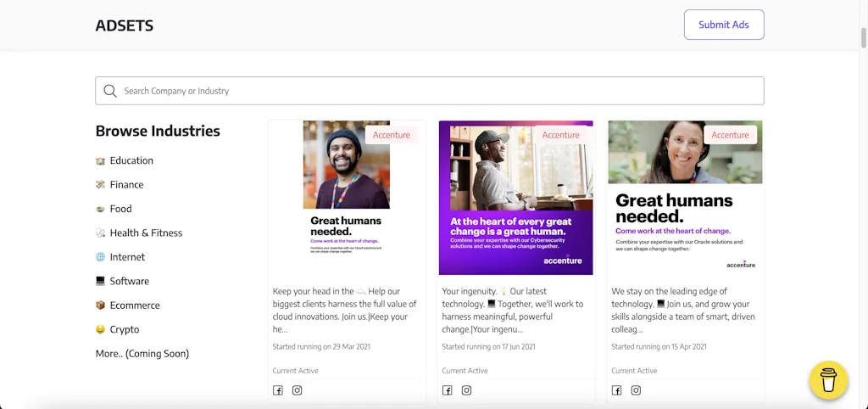
Task: Click the Browse Industries heading
Action: tap(158, 131)
